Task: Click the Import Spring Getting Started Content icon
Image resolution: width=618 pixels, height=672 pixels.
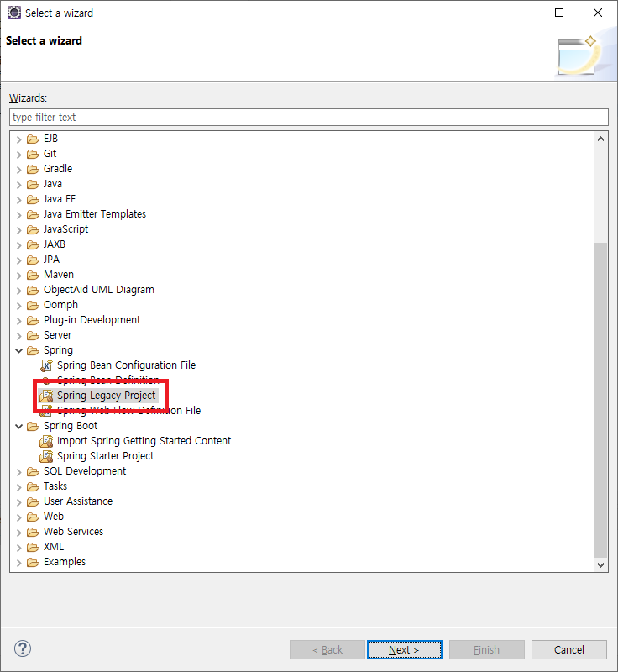Action: (x=46, y=441)
